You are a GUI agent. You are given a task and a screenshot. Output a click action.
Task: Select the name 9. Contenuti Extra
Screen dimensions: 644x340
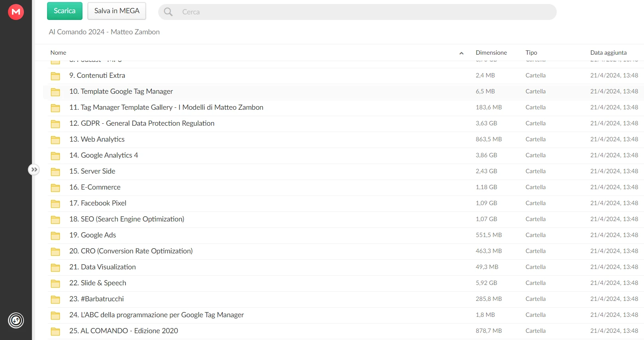pyautogui.click(x=97, y=75)
